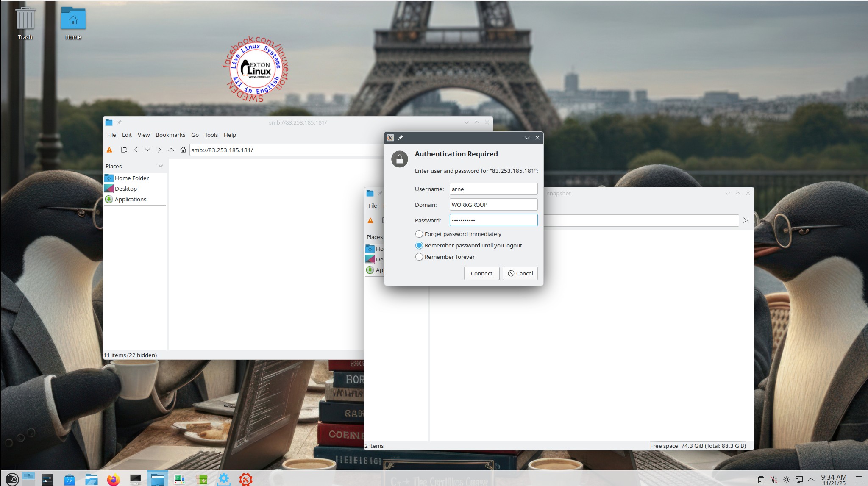Click the home icon in the toolbar
The width and height of the screenshot is (868, 486).
pos(183,150)
